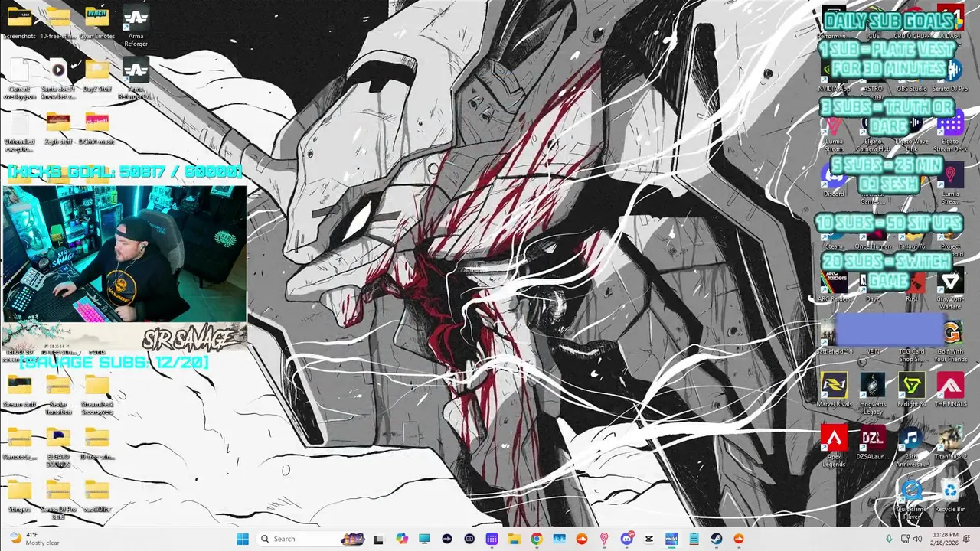The height and width of the screenshot is (551, 980).
Task: Open File Explorer from the taskbar
Action: coord(514,539)
